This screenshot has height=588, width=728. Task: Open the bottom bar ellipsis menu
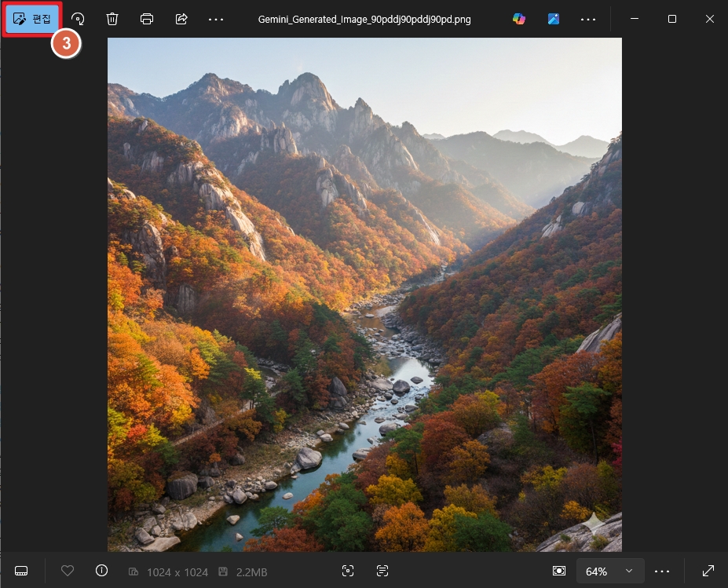coord(662,572)
